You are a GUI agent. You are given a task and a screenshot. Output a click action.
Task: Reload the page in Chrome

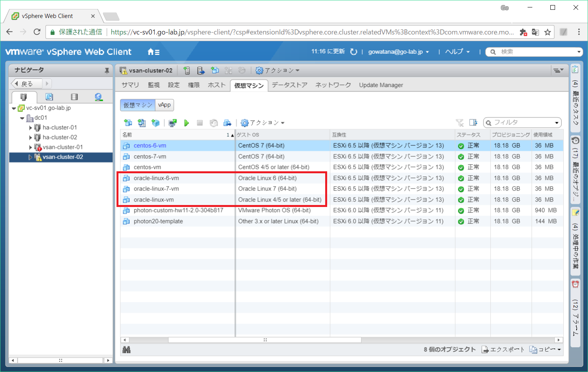pyautogui.click(x=37, y=32)
